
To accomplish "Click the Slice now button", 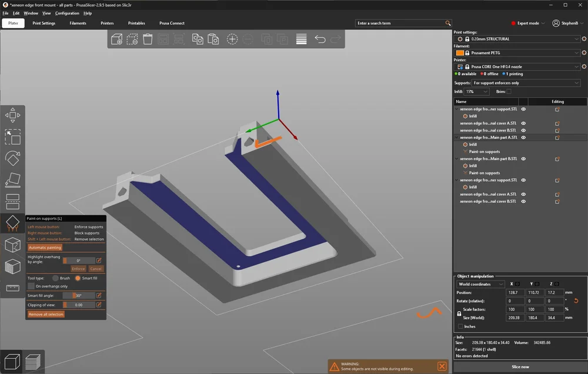I will 520,367.
